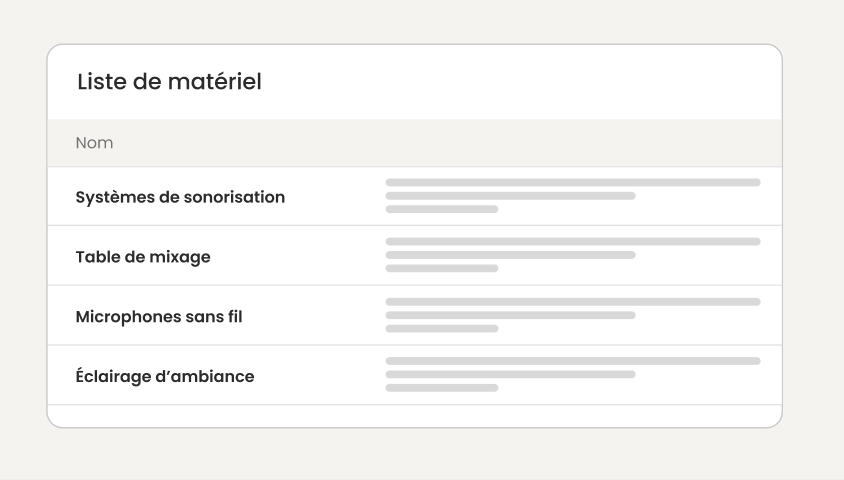Screen dimensions: 844x480
Task: Open the "Systèmes de sonorisation" row
Action: pos(414,196)
